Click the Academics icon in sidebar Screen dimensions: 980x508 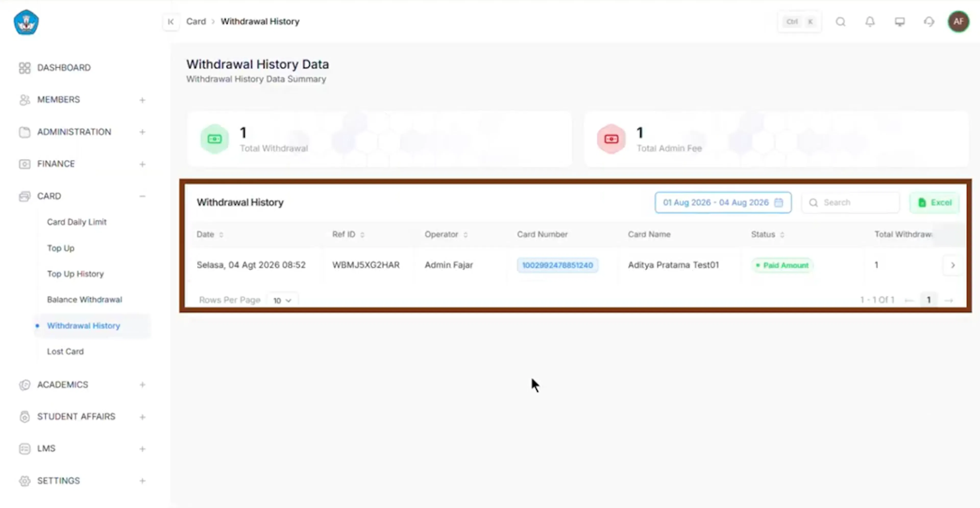[x=24, y=385]
